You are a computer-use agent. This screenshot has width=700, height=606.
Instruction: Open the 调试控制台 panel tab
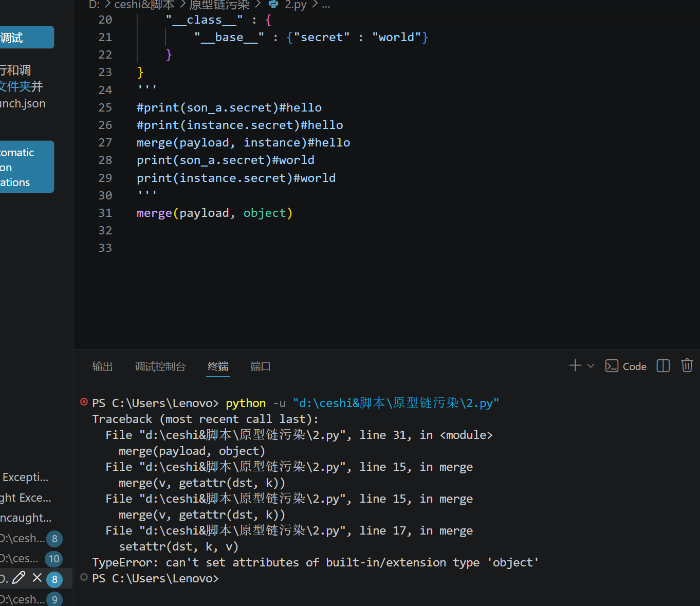pos(160,366)
